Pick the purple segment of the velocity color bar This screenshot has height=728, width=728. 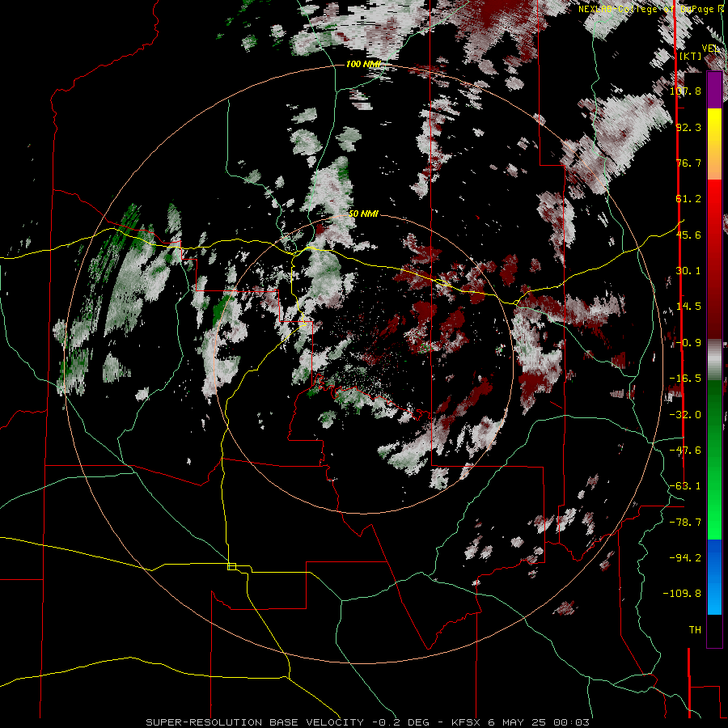(714, 91)
